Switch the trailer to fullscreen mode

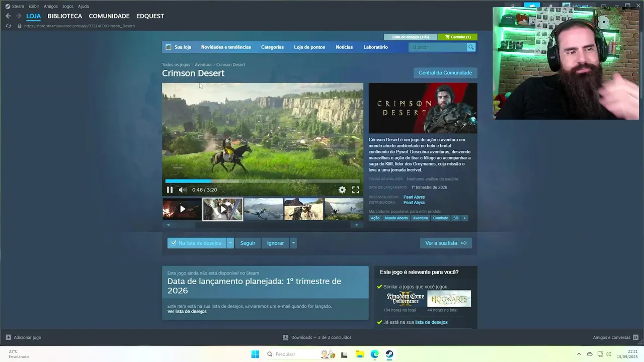point(356,190)
